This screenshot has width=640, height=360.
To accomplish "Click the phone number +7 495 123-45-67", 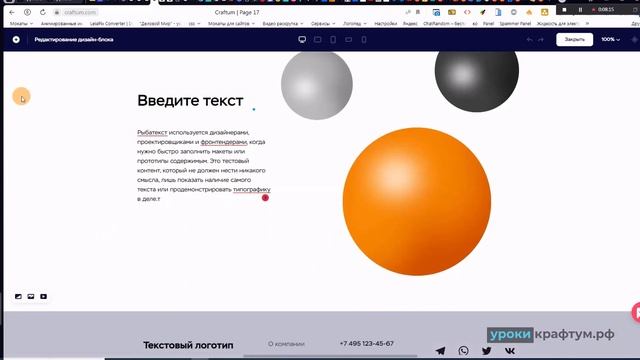I will tap(367, 344).
